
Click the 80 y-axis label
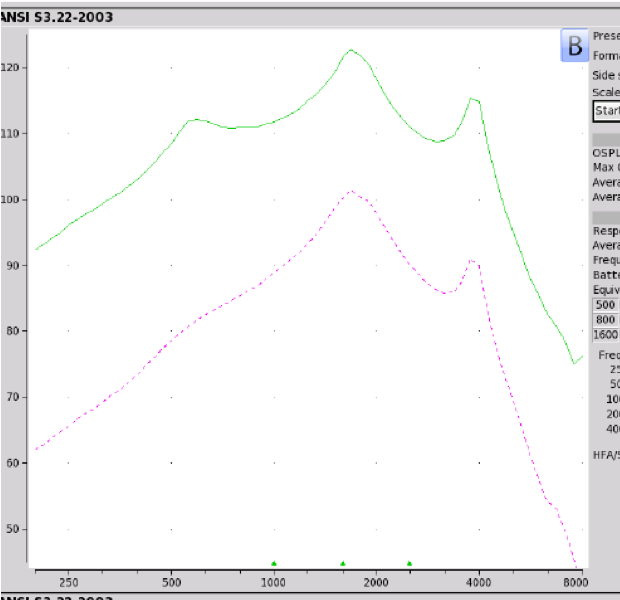coord(13,331)
